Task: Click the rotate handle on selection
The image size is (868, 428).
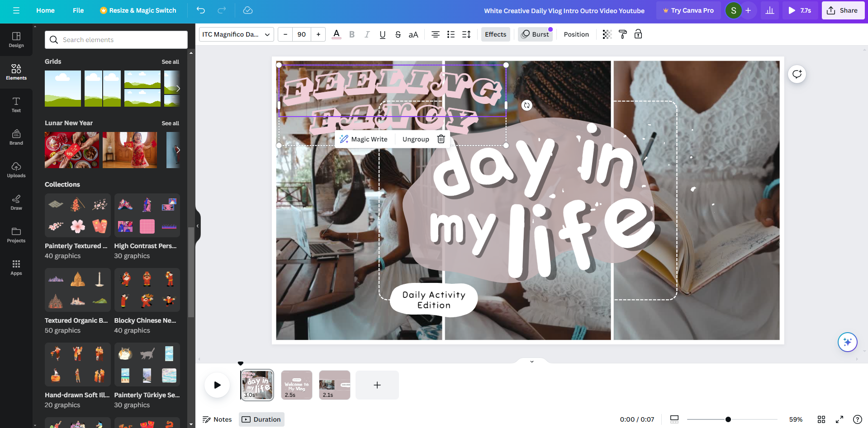Action: click(526, 105)
